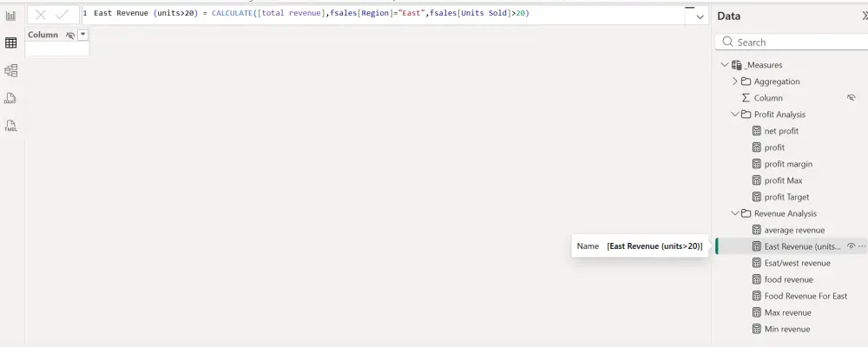Select the Min revenue measure
Screen dimensions: 868x347
pyautogui.click(x=787, y=330)
